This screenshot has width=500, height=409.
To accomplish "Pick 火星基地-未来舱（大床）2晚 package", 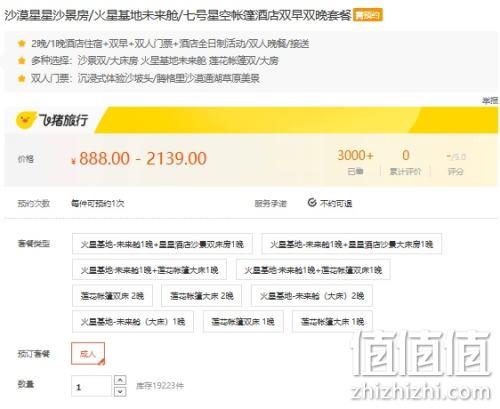I will pos(312,295).
